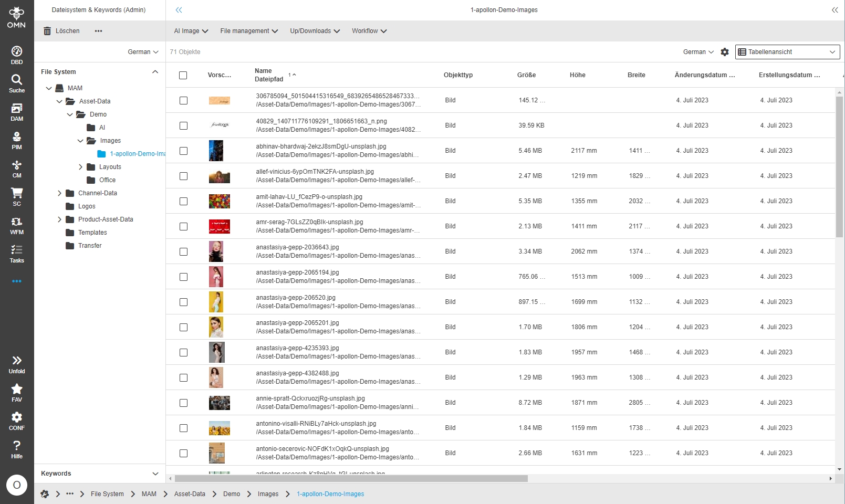Select checkbox for anastasiya-gepp-2036643.jpg
This screenshot has width=845, height=504.
183,251
